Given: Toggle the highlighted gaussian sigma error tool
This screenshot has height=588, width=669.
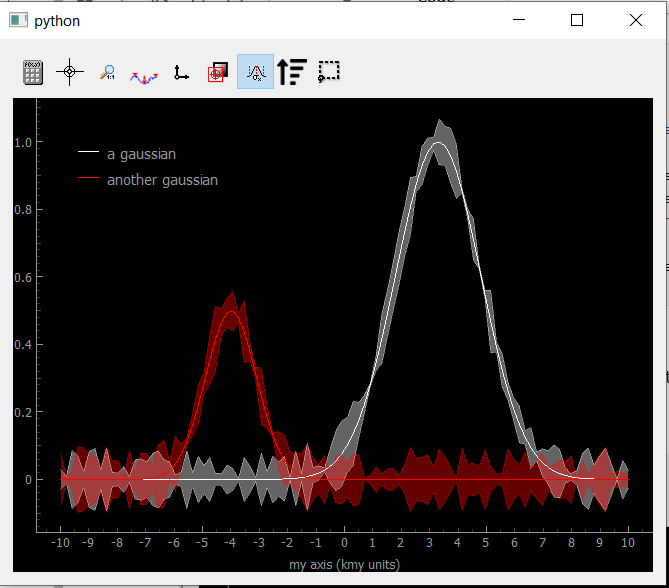Looking at the screenshot, I should pos(256,72).
